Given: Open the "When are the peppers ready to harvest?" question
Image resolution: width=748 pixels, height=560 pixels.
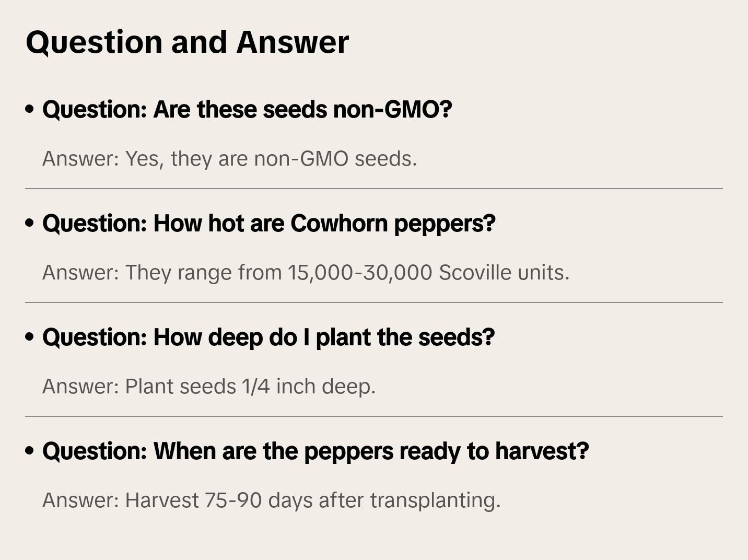Looking at the screenshot, I should click(315, 451).
